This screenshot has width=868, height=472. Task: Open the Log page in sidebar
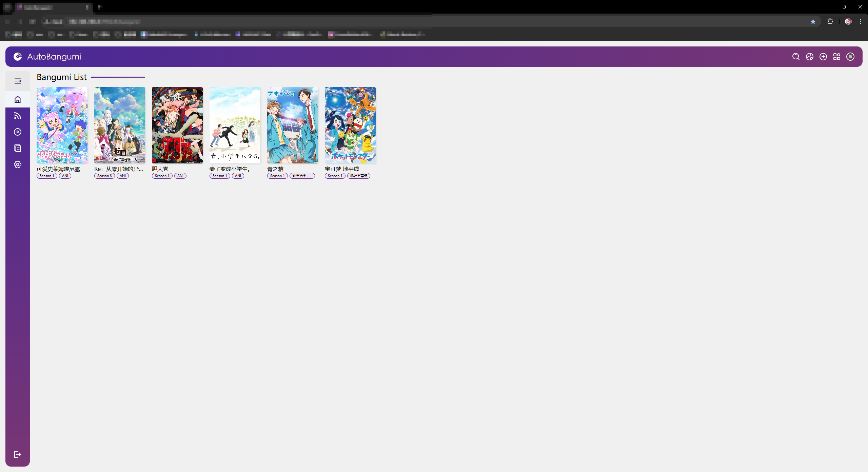click(x=18, y=148)
